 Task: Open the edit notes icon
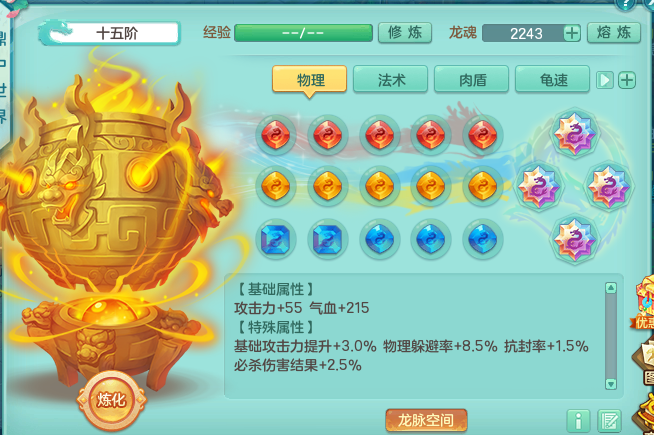pos(609,421)
